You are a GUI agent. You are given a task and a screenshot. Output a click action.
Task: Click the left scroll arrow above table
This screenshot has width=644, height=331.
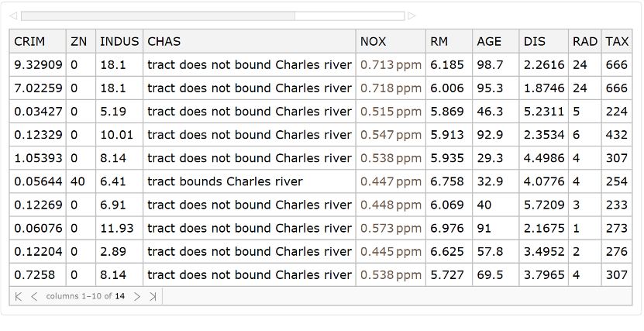click(x=13, y=16)
